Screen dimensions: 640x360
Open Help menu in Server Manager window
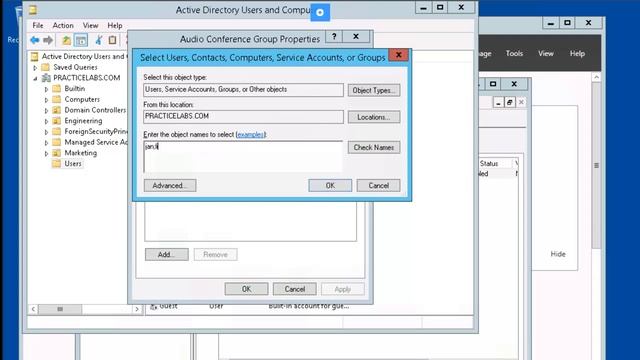pyautogui.click(x=577, y=53)
